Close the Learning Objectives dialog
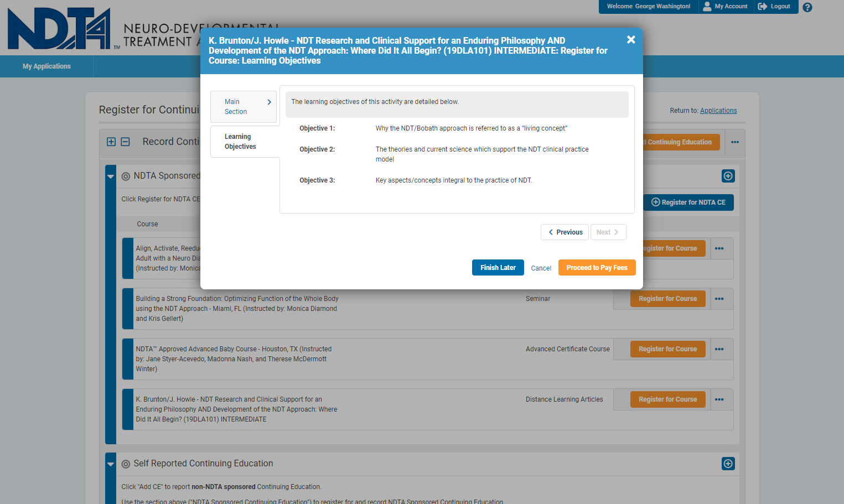Screen dimensions: 844x504 point(631,40)
